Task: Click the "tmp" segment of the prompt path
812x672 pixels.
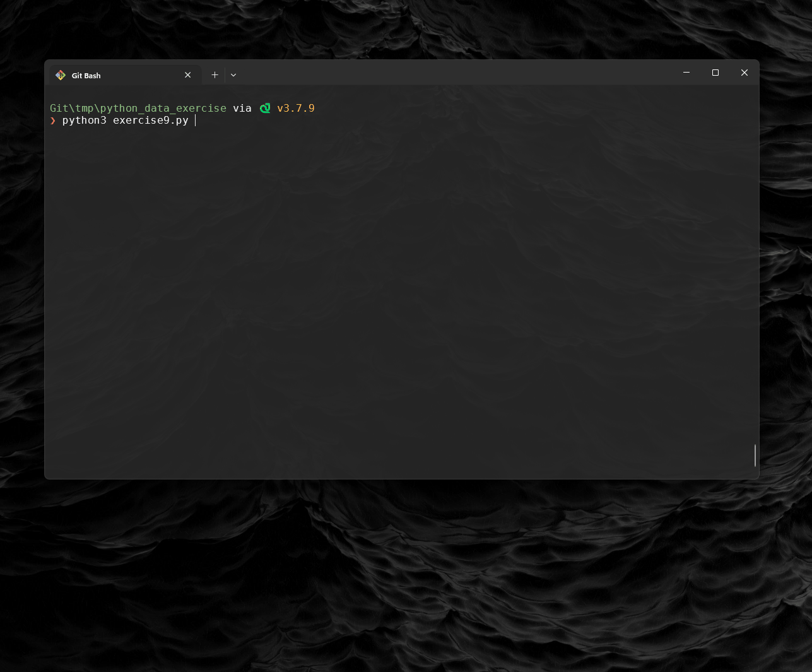Action: tap(85, 109)
